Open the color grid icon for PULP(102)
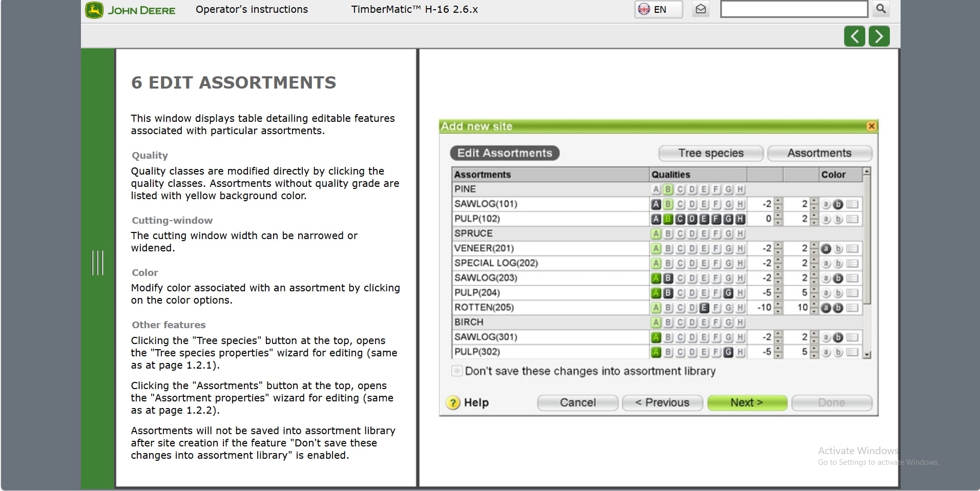Screen dimensions: 980x491 click(852, 219)
